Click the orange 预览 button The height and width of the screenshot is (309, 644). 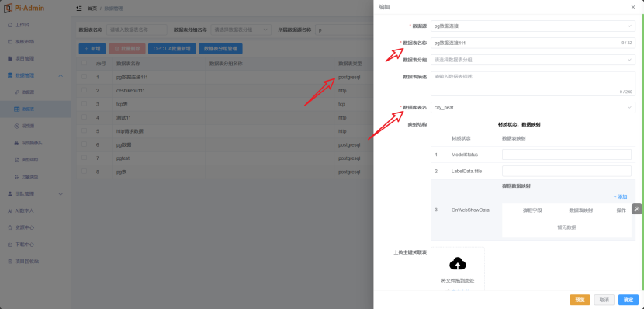pyautogui.click(x=580, y=300)
